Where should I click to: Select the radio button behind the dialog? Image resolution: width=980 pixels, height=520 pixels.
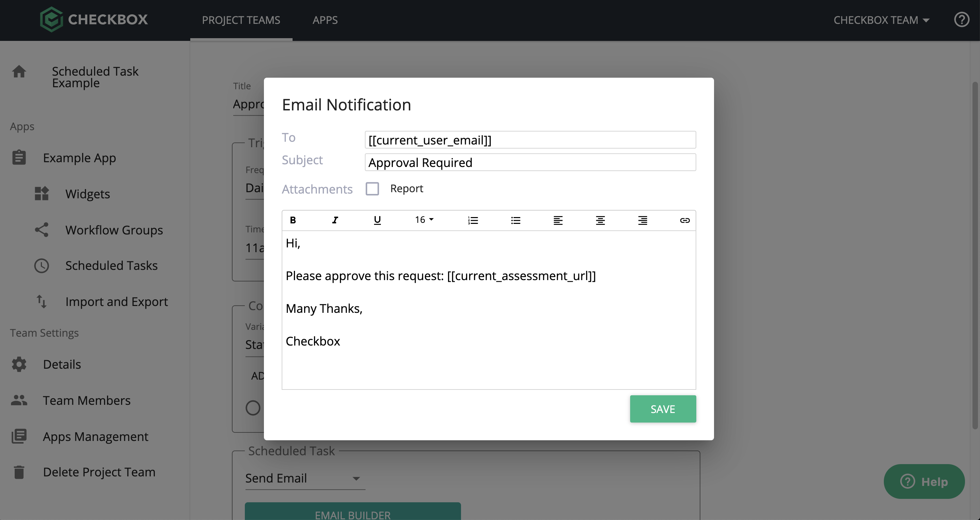coord(253,408)
